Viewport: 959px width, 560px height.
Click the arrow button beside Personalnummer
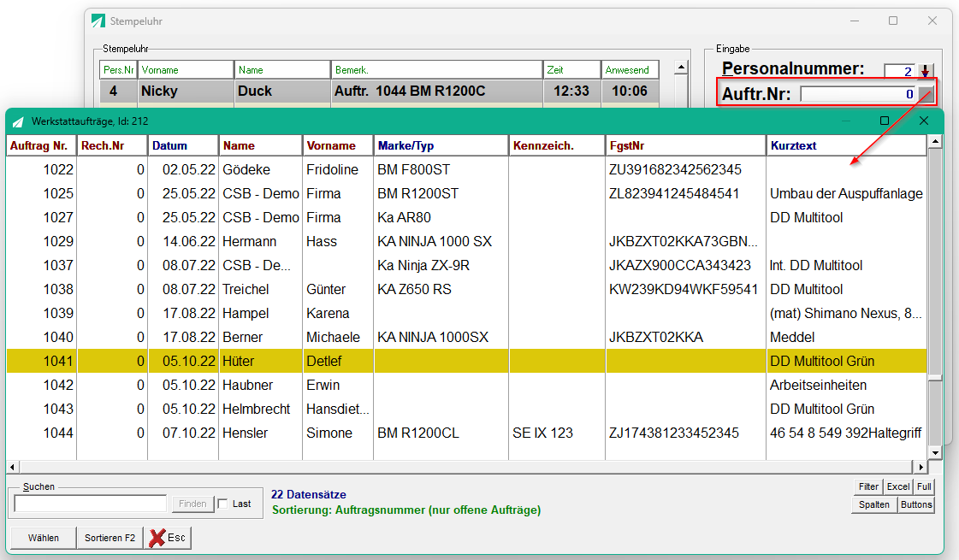click(925, 71)
